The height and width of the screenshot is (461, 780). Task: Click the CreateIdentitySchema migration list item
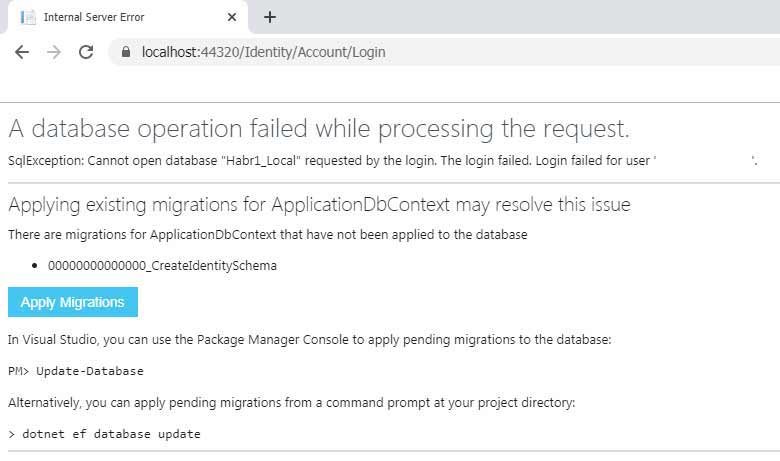pos(162,266)
